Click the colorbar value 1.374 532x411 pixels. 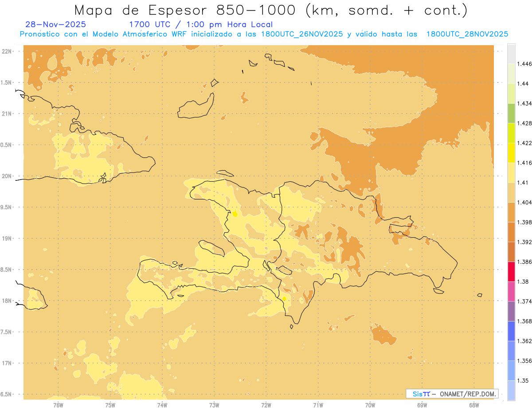(524, 301)
